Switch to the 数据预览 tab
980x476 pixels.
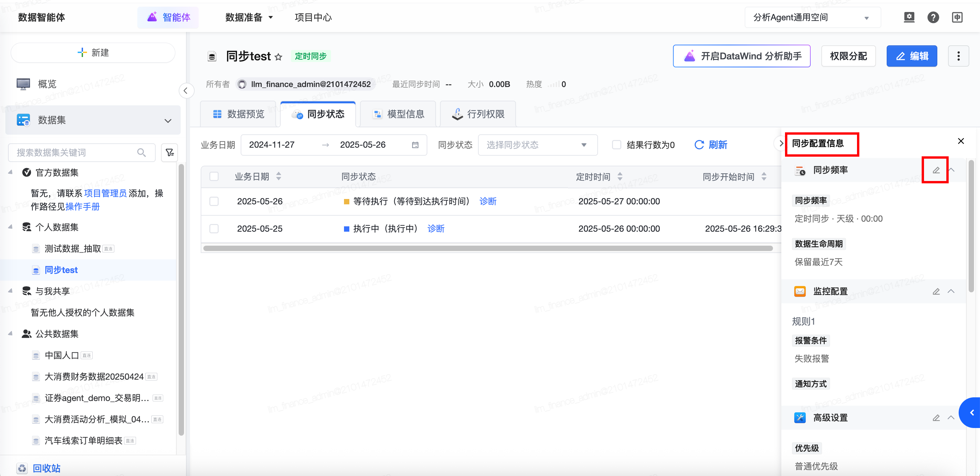[238, 114]
